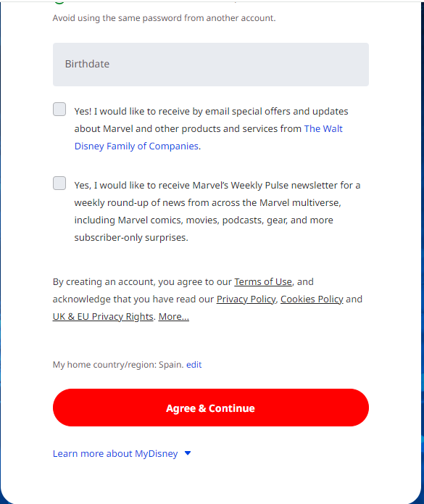Tick the Marvel's Weekly Pulse newsletter checkbox
Viewport: 424px width, 504px height.
(59, 183)
